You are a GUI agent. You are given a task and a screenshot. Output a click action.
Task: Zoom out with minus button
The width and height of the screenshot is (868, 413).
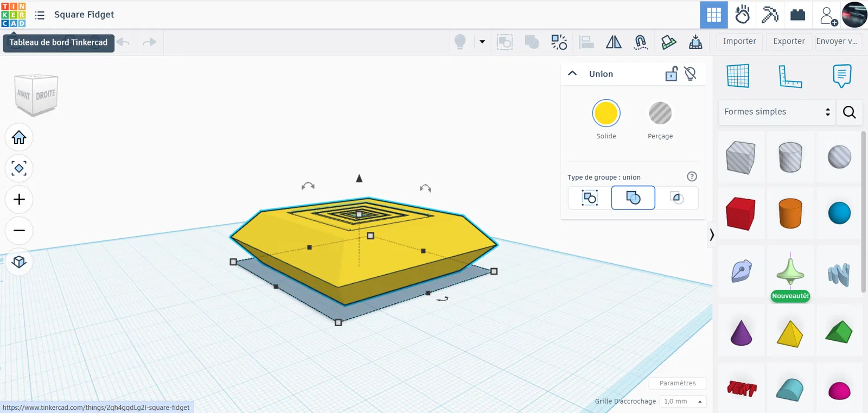(x=19, y=231)
